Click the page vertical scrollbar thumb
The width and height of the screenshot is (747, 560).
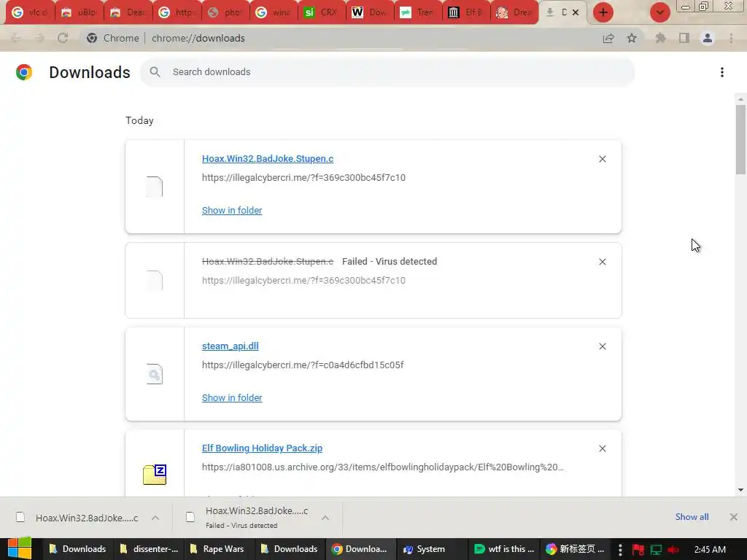click(x=740, y=139)
